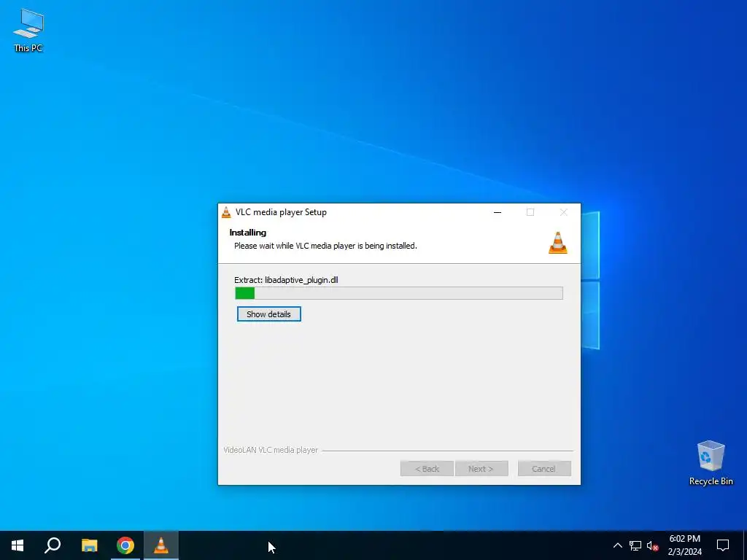Click the muted volume tray icon
747x560 pixels.
pyautogui.click(x=652, y=545)
